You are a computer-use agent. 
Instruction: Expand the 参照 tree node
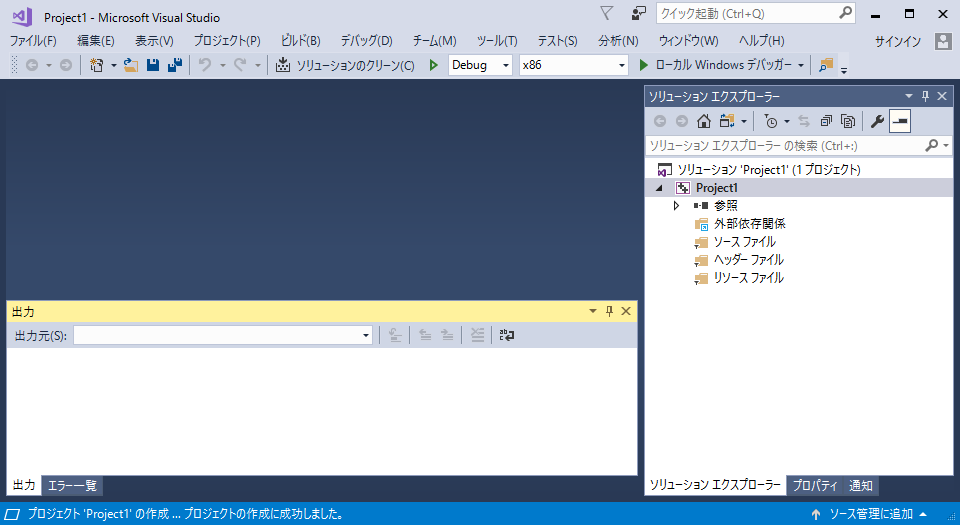coord(677,206)
